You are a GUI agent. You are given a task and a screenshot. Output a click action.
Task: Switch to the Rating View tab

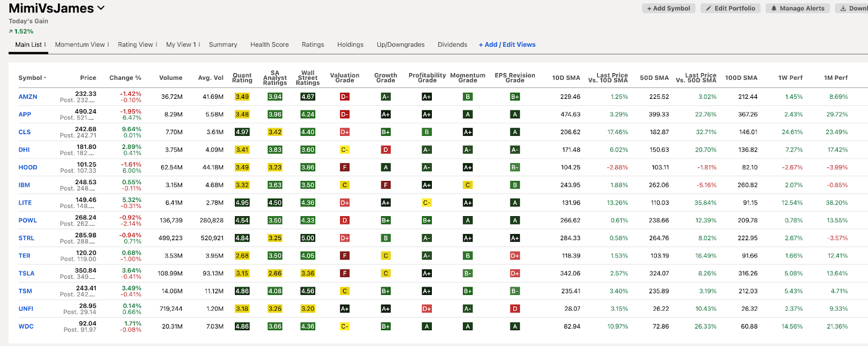click(x=136, y=45)
